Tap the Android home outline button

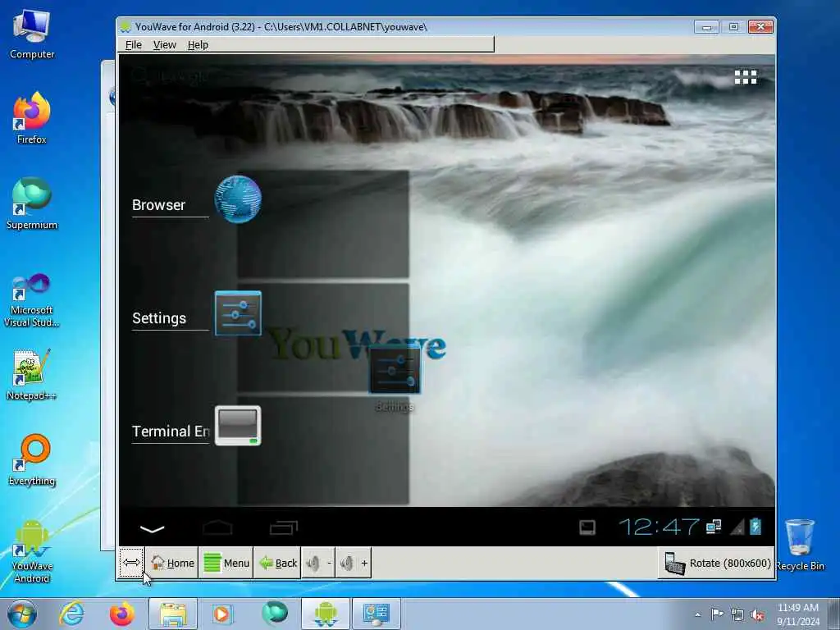pos(217,527)
